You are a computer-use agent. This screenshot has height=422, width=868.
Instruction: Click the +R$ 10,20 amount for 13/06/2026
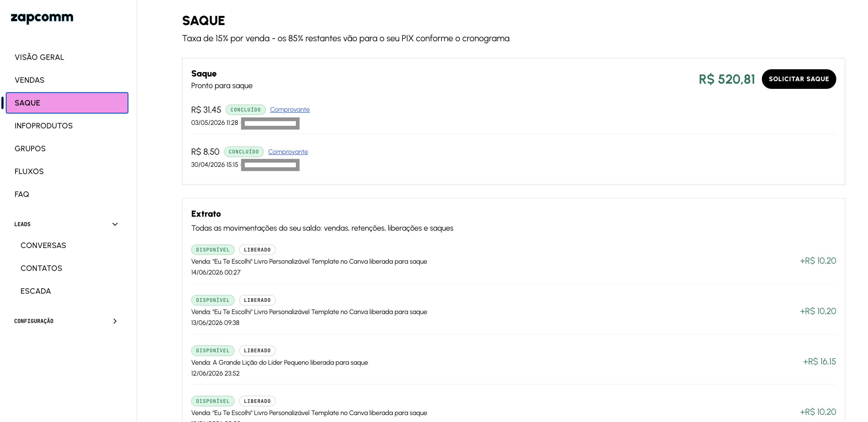coord(818,311)
